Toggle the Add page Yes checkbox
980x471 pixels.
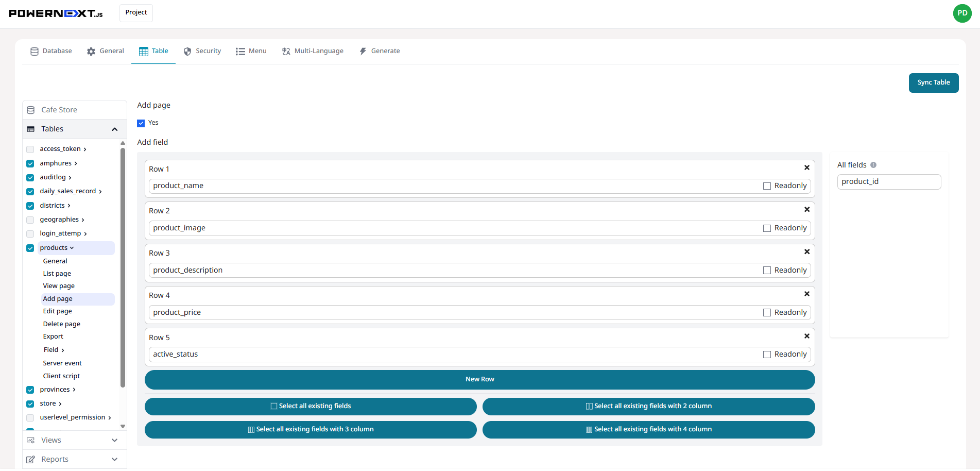pos(141,123)
